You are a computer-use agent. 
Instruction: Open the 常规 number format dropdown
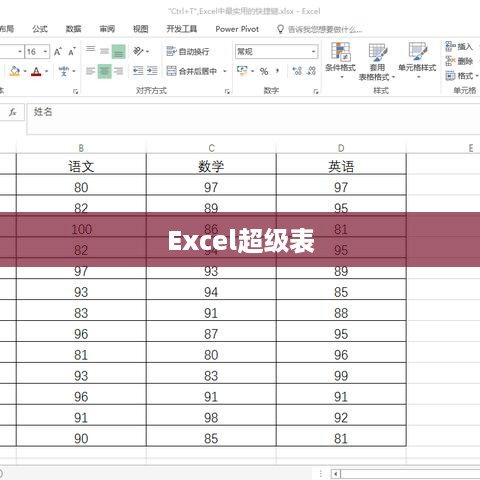click(313, 52)
